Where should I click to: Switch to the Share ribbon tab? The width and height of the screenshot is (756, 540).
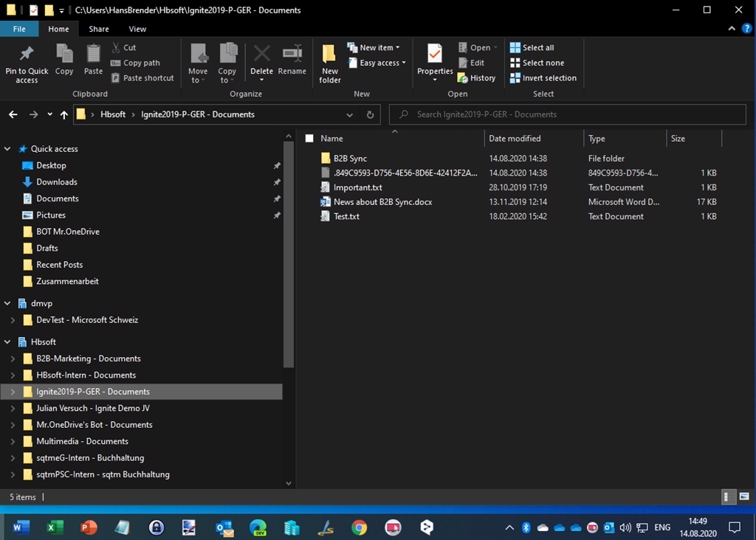coord(99,30)
